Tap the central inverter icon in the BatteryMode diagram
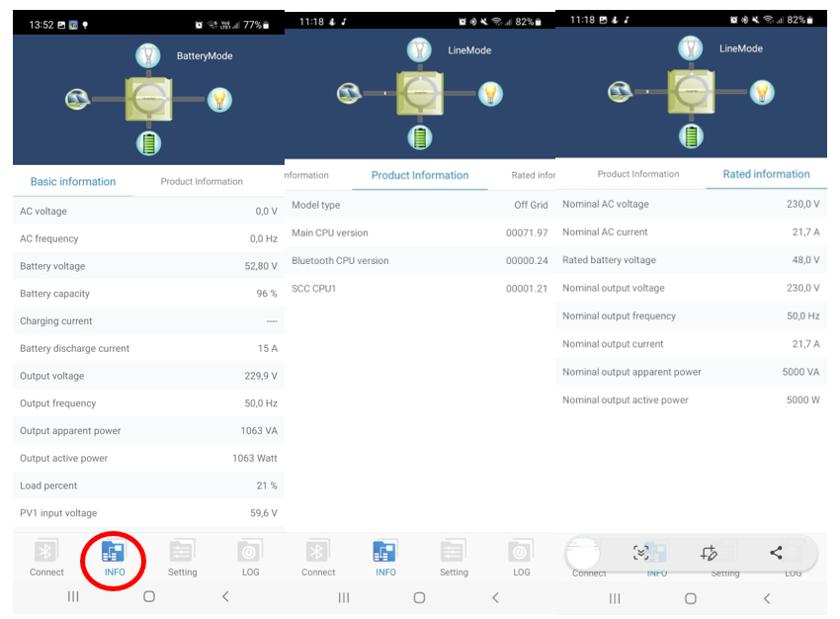This screenshot has height=619, width=840. pyautogui.click(x=148, y=100)
